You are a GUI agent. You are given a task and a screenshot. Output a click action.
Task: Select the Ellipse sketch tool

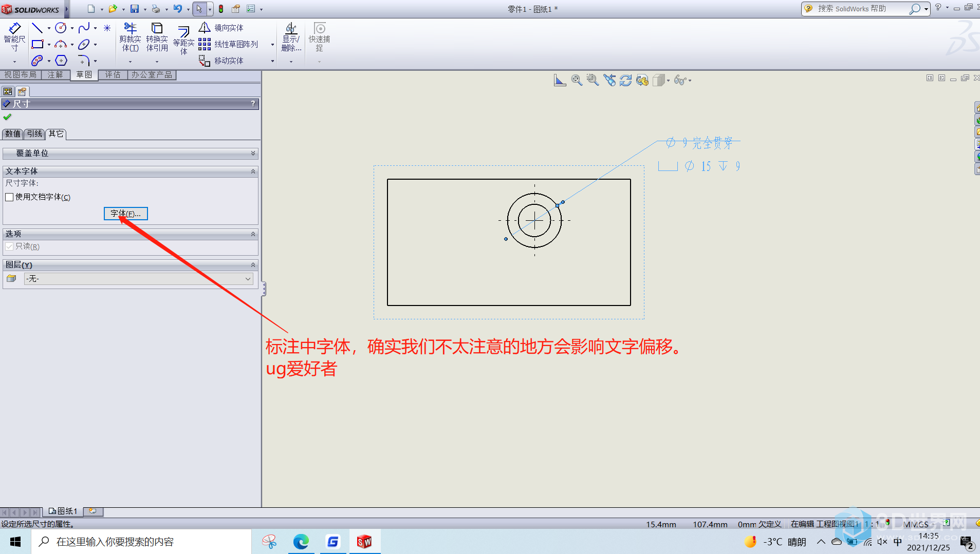84,44
